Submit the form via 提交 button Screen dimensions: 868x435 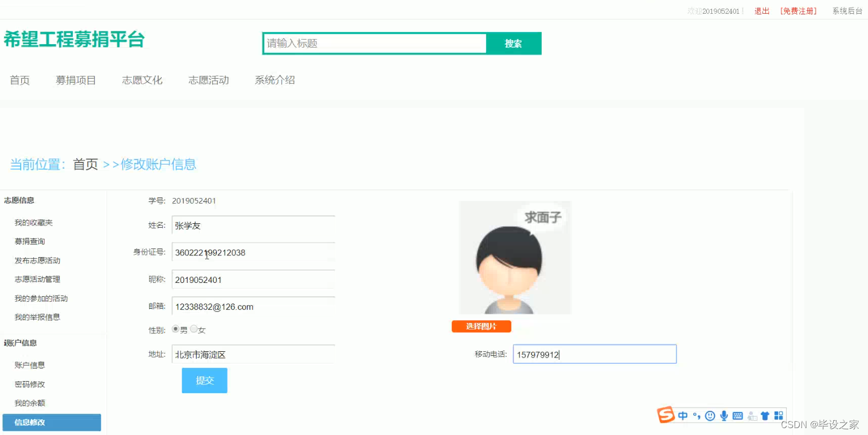coord(204,380)
